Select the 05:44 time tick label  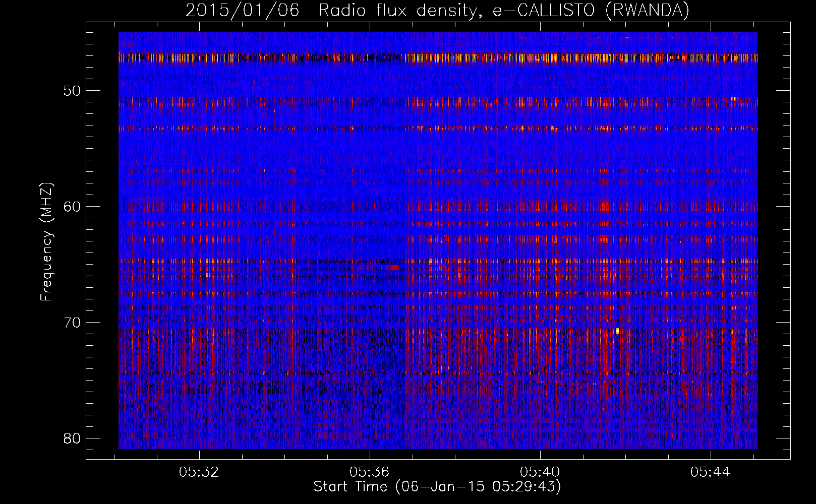tap(711, 472)
